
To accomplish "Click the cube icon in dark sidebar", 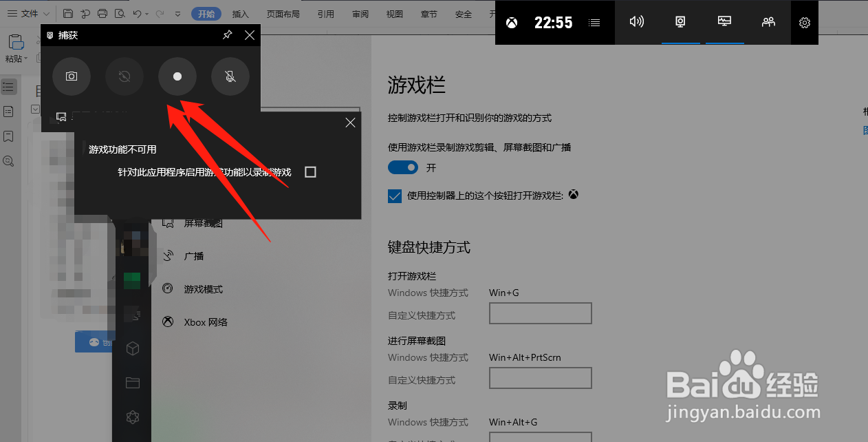I will (133, 348).
